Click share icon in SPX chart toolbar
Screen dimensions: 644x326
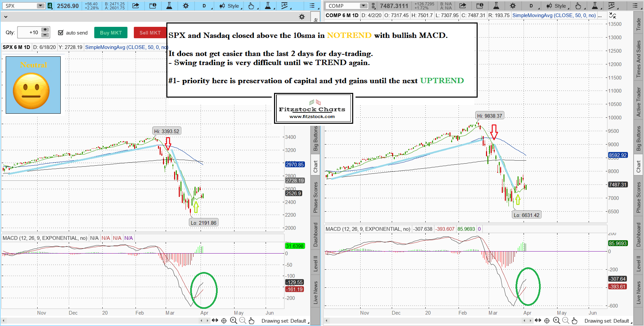136,6
